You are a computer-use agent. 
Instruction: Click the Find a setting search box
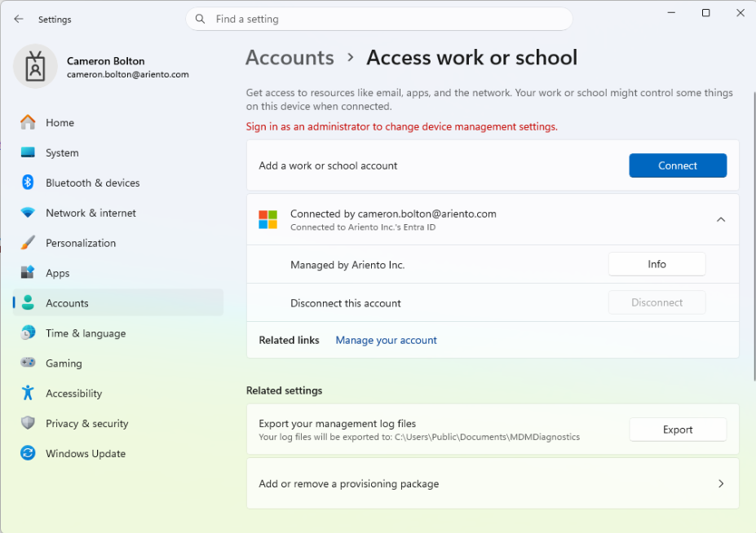tap(379, 20)
